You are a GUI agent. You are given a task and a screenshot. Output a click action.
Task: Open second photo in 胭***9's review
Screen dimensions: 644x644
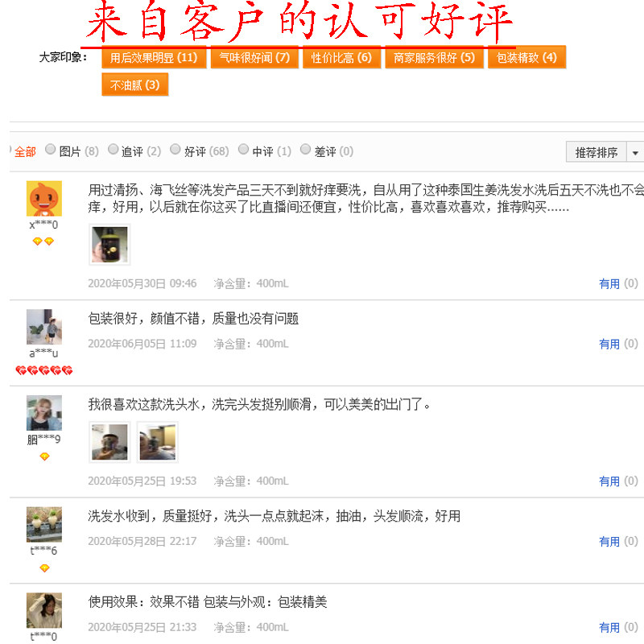157,442
